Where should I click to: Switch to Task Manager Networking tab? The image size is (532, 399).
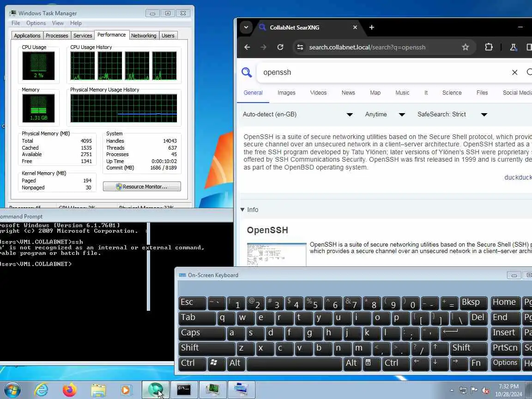click(x=144, y=36)
